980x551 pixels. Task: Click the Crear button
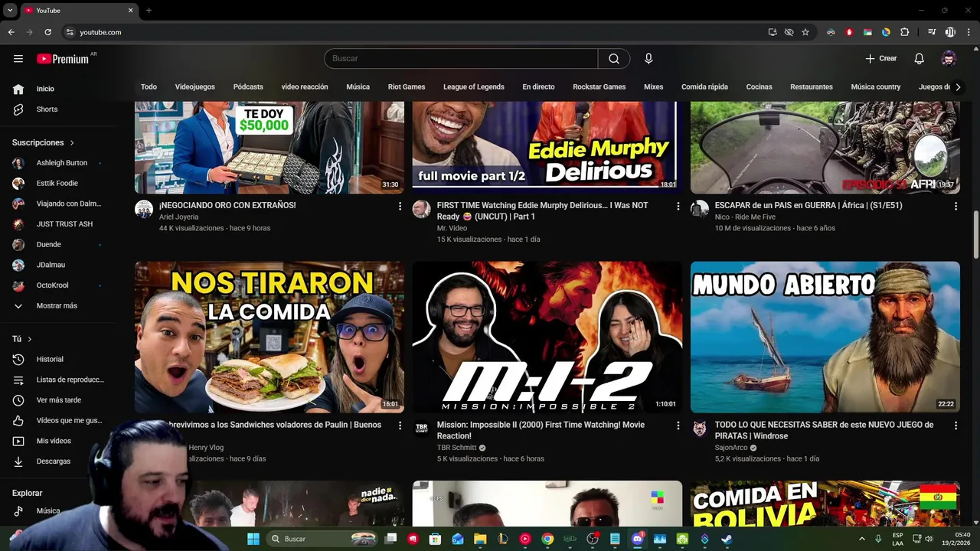(880, 59)
